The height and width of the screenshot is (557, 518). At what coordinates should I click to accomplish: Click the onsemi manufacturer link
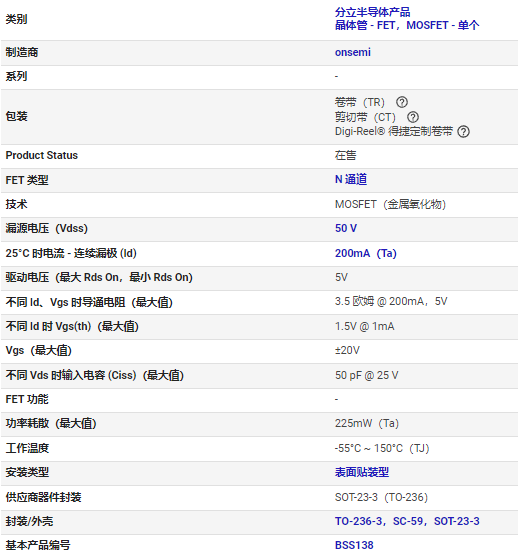pos(352,52)
